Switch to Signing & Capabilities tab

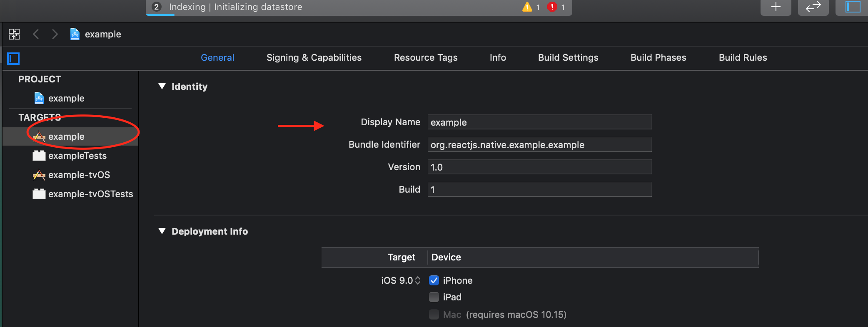pos(314,58)
